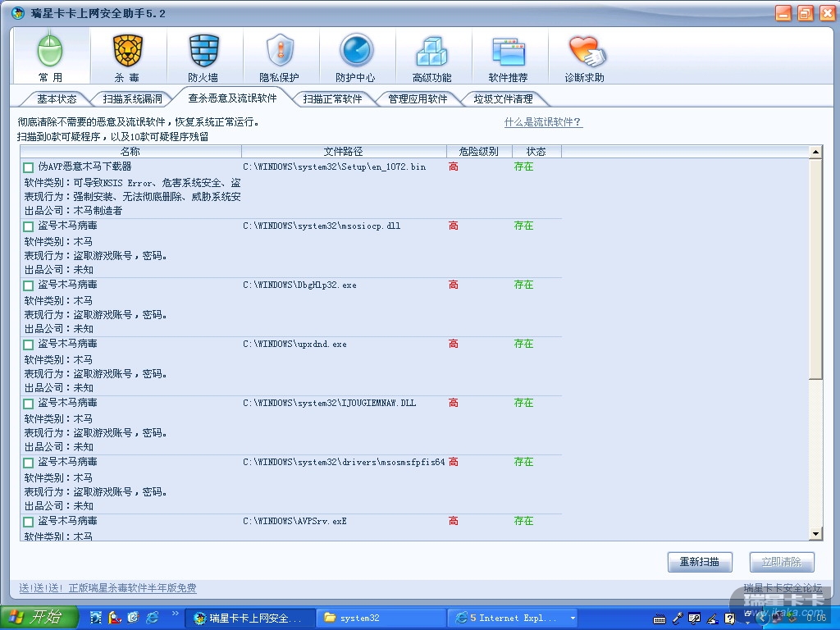Check the AVPSrv.exE trojan checkbox
This screenshot has width=840, height=630.
click(29, 521)
